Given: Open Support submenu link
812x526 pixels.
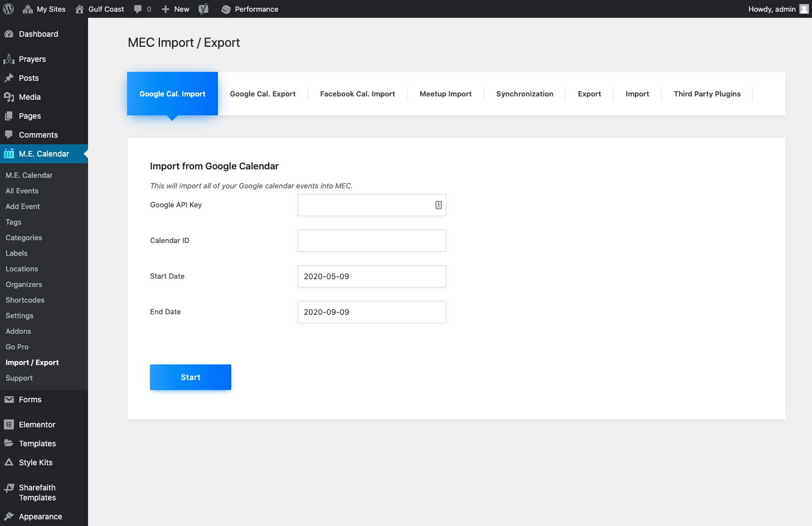Looking at the screenshot, I should [x=20, y=378].
